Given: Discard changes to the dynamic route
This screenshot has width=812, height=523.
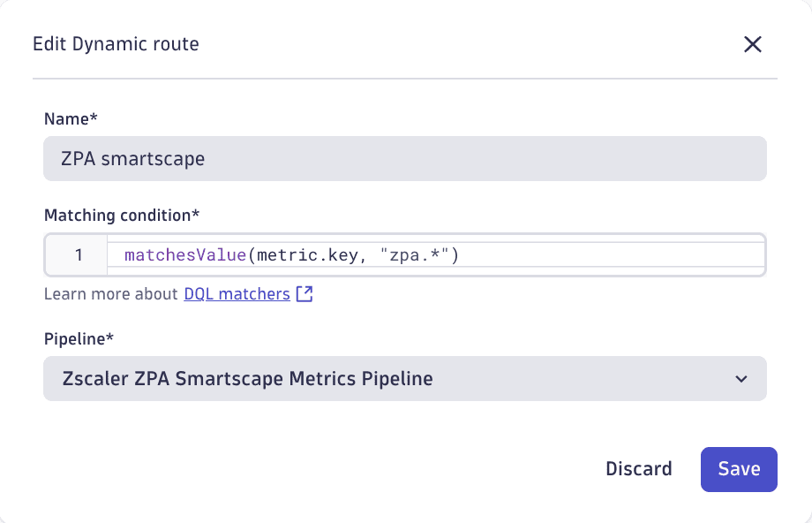Looking at the screenshot, I should point(638,469).
